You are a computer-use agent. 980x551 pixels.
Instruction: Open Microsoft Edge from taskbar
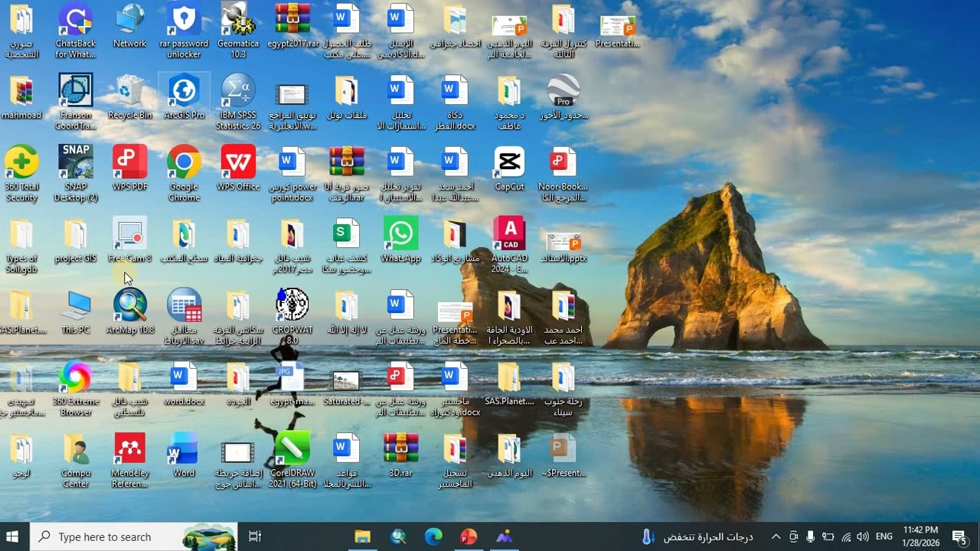(x=433, y=536)
